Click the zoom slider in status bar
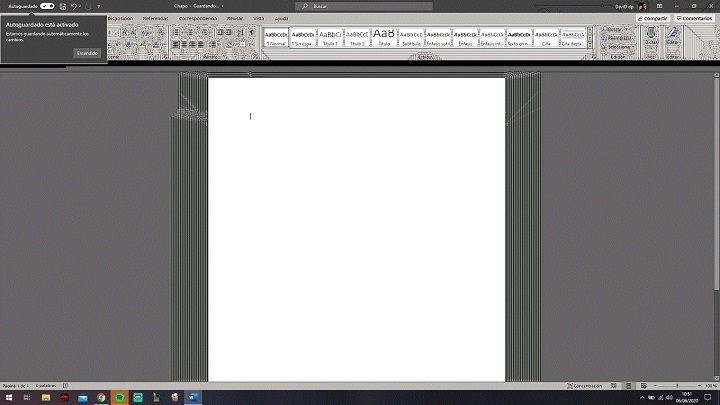Viewport: 720px width, 405px height. pyautogui.click(x=677, y=386)
